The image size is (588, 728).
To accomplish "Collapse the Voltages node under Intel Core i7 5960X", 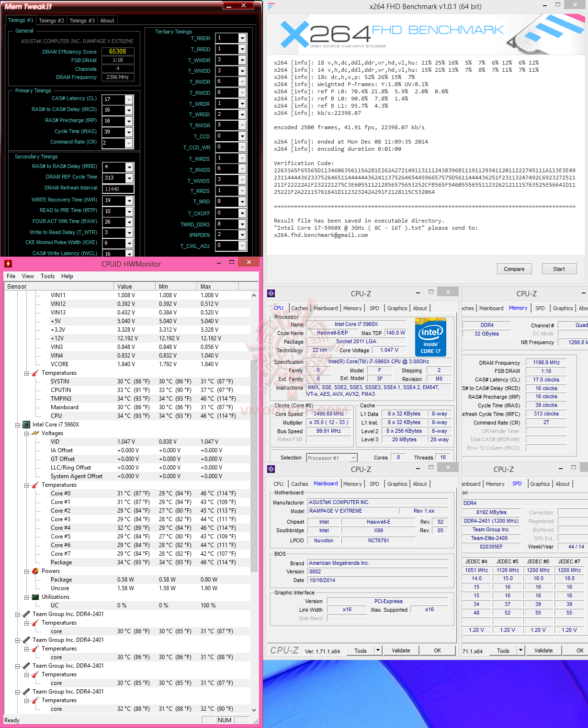I will coord(27,433).
